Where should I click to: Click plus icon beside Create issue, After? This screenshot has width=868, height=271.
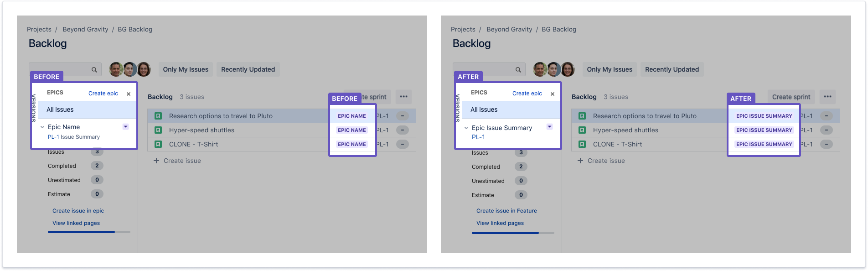click(x=580, y=161)
